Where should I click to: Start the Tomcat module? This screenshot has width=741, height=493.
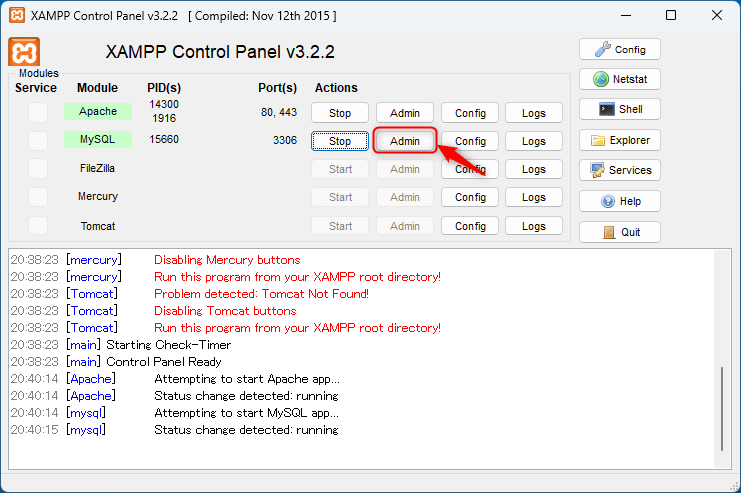[x=340, y=226]
